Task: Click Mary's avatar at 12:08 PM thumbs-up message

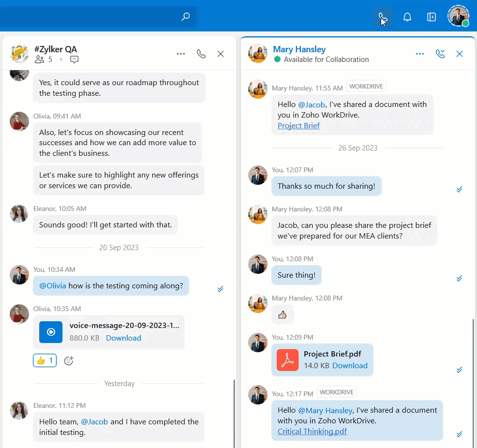Action: pos(258,303)
